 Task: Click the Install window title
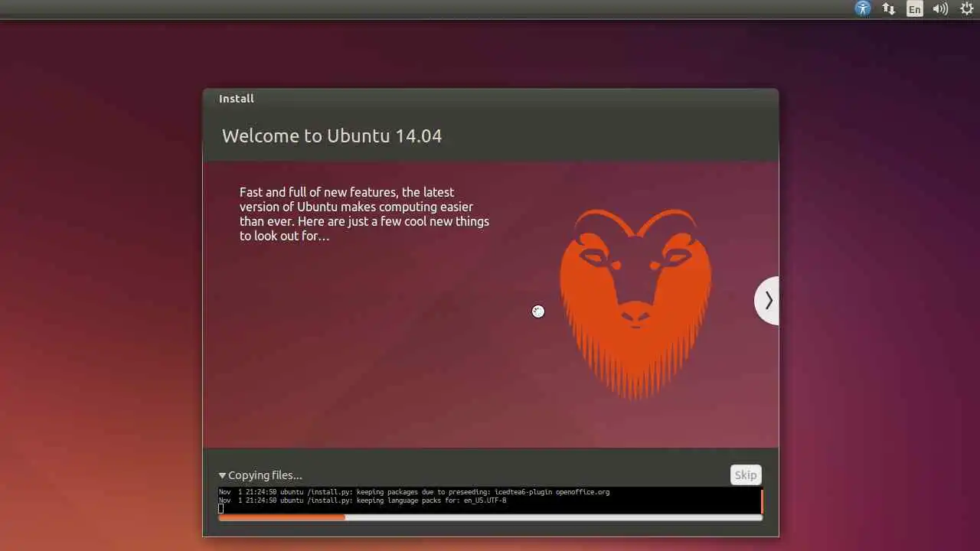[x=237, y=99]
